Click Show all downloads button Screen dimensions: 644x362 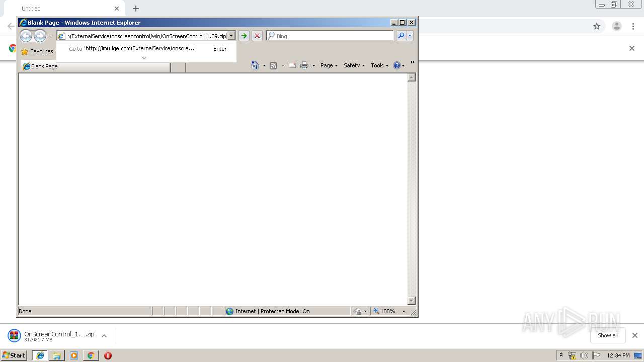point(607,335)
